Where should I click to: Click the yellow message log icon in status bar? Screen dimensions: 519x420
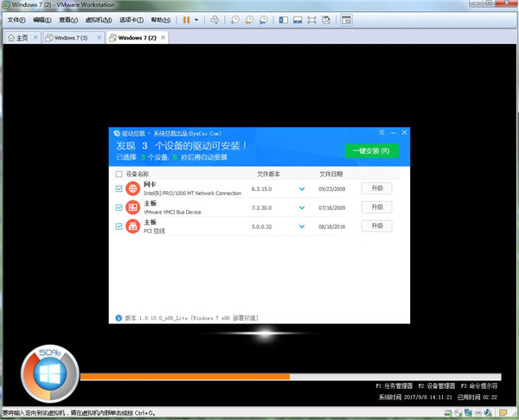503,413
